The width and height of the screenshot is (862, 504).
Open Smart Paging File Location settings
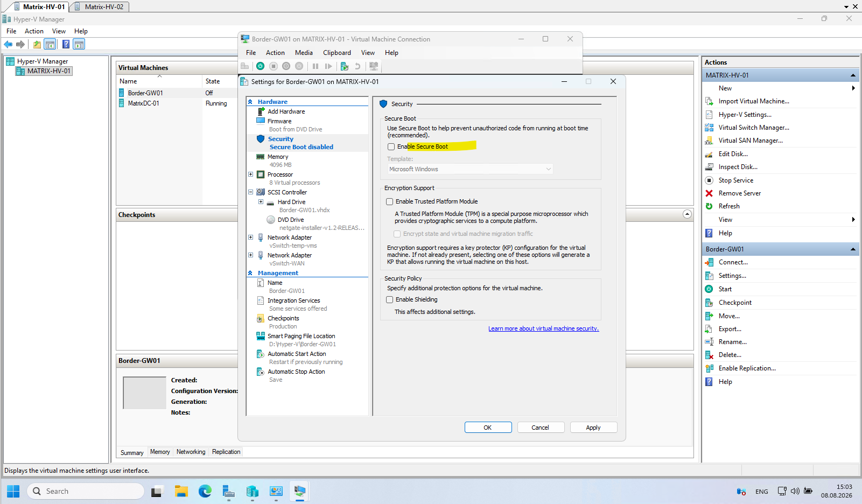(302, 336)
